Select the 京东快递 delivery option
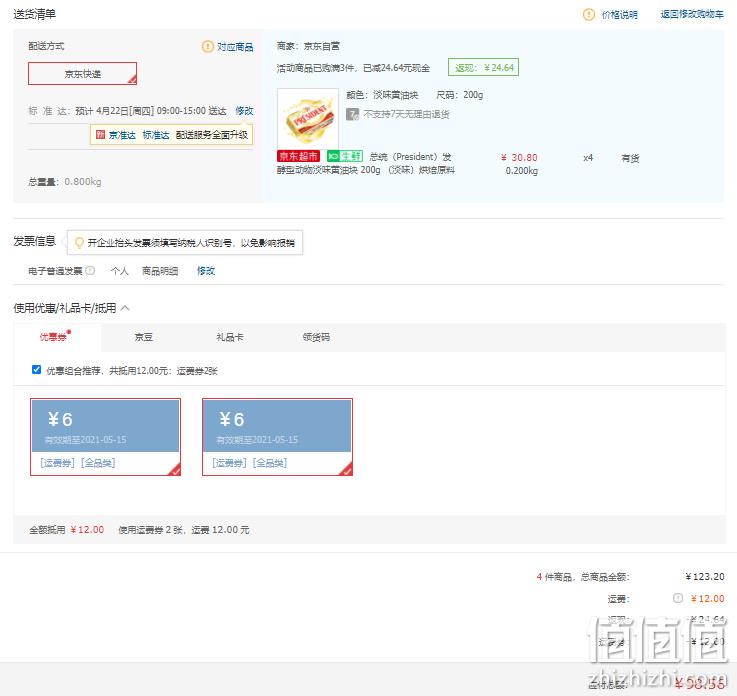Viewport: 737px width, 696px height. 83,74
